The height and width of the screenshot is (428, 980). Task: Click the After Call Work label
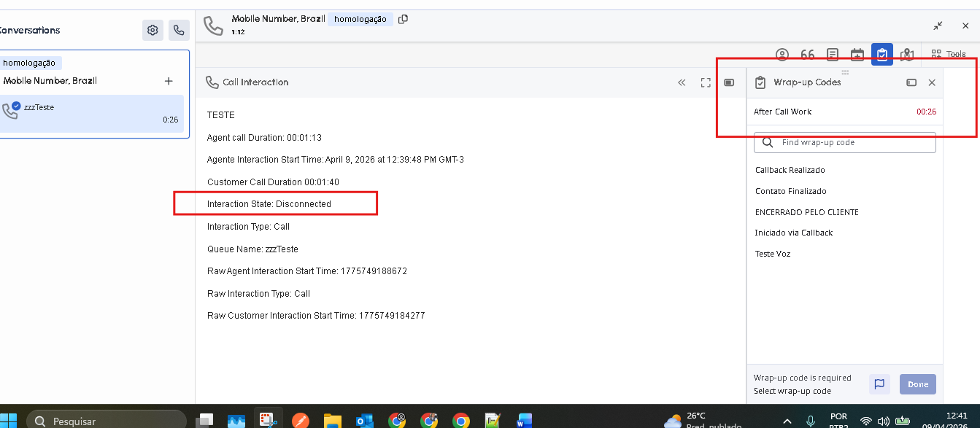tap(782, 112)
